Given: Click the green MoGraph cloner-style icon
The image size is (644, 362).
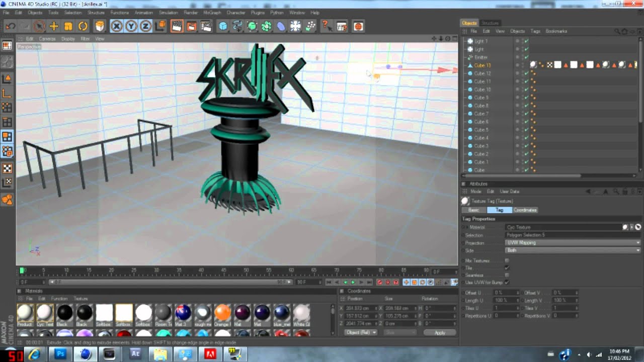Looking at the screenshot, I should (x=267, y=26).
